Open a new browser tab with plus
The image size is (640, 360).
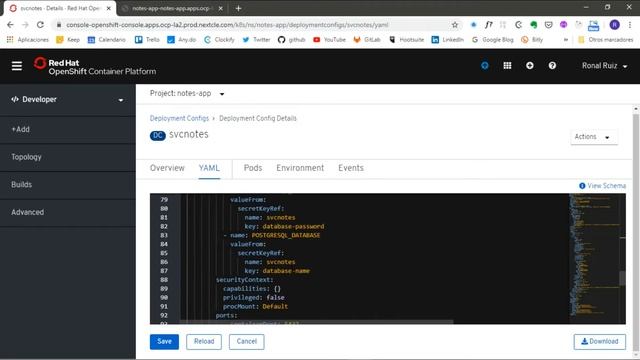pos(238,8)
